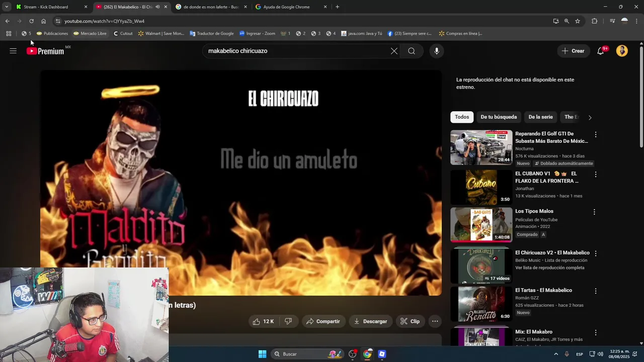Open options for Mix: El Makabro
The height and width of the screenshot is (362, 644).
click(596, 333)
